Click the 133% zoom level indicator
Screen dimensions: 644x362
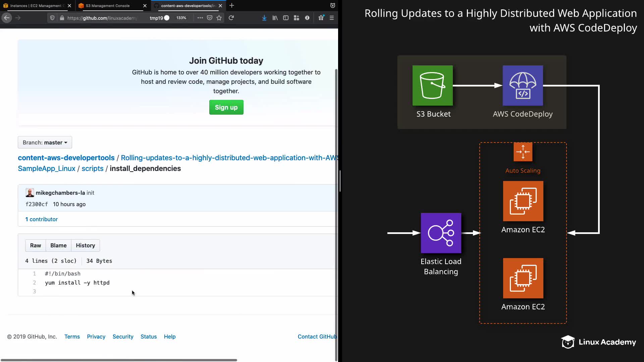coord(181,18)
